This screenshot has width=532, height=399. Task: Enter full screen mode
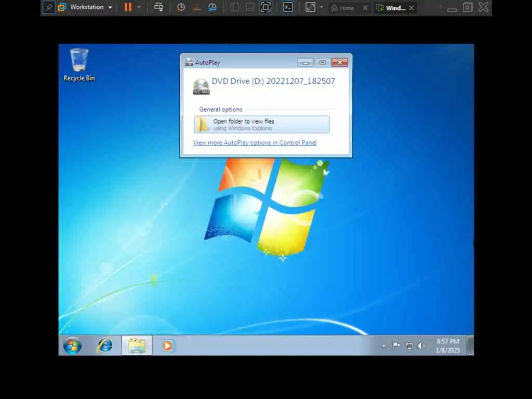point(265,7)
